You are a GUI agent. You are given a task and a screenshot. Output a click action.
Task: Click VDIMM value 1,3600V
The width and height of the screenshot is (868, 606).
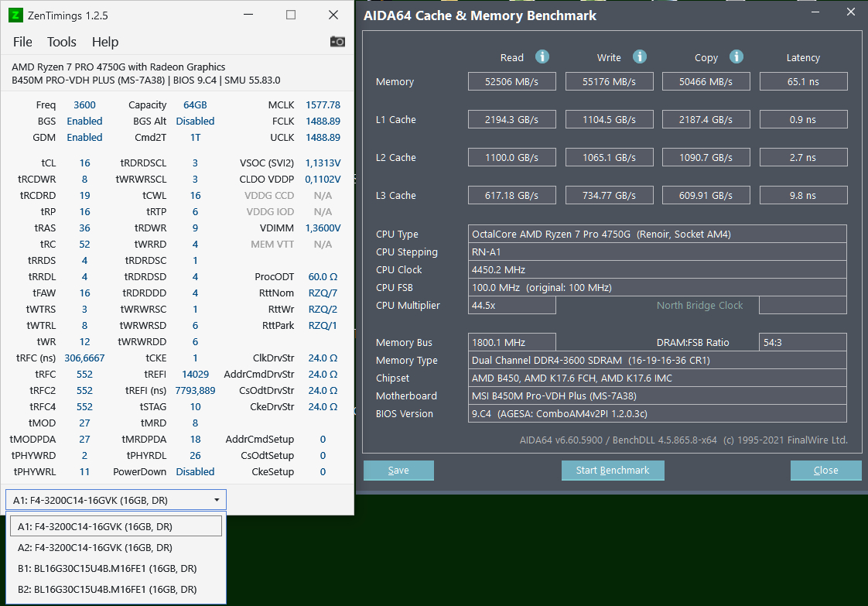(x=323, y=228)
